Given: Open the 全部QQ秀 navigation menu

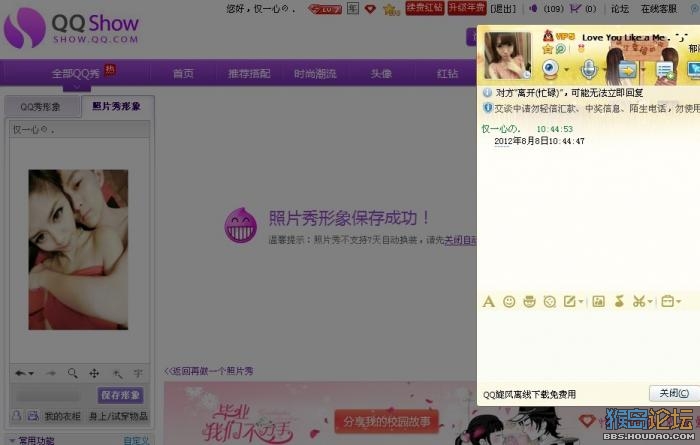Looking at the screenshot, I should click(76, 73).
